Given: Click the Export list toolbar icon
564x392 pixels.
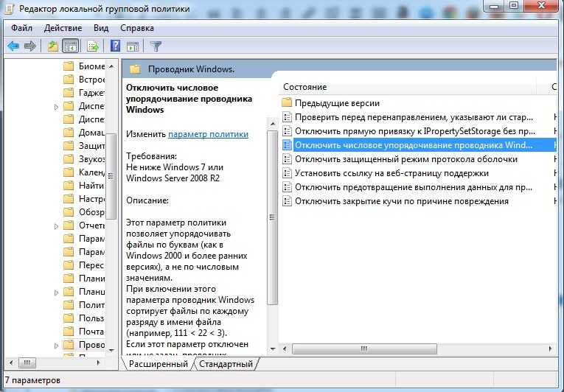Looking at the screenshot, I should click(x=93, y=46).
